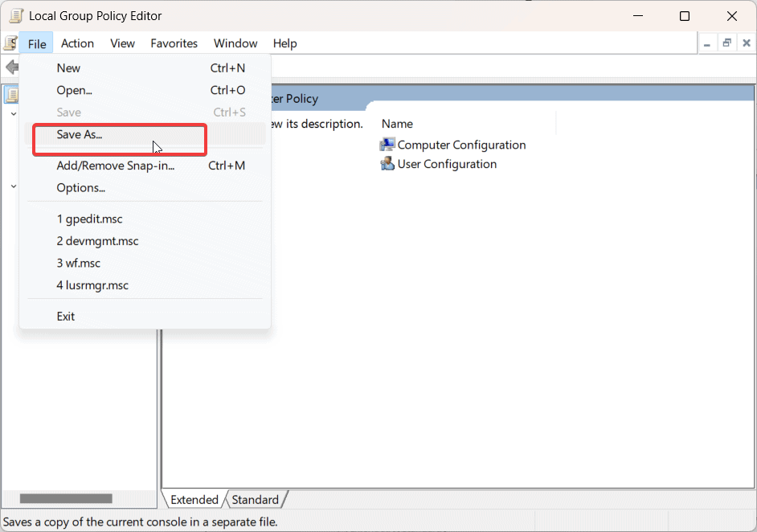
Task: Open recent file 1 gpedit.msc
Action: (x=145, y=219)
